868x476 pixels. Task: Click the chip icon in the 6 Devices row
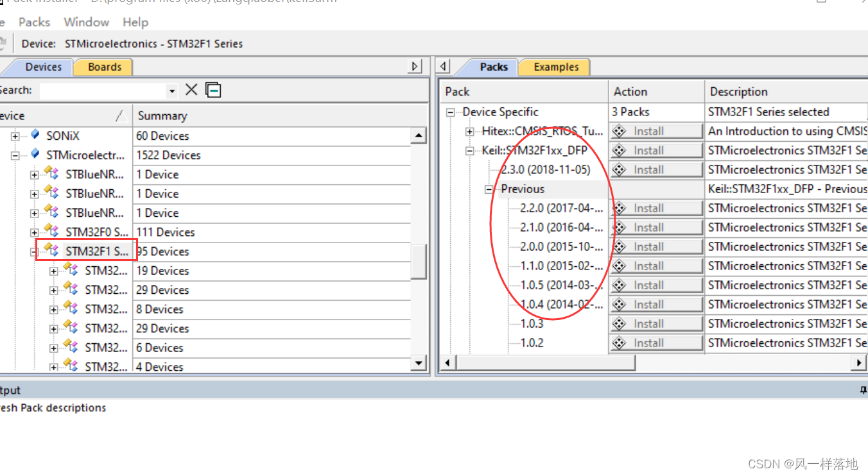71,346
